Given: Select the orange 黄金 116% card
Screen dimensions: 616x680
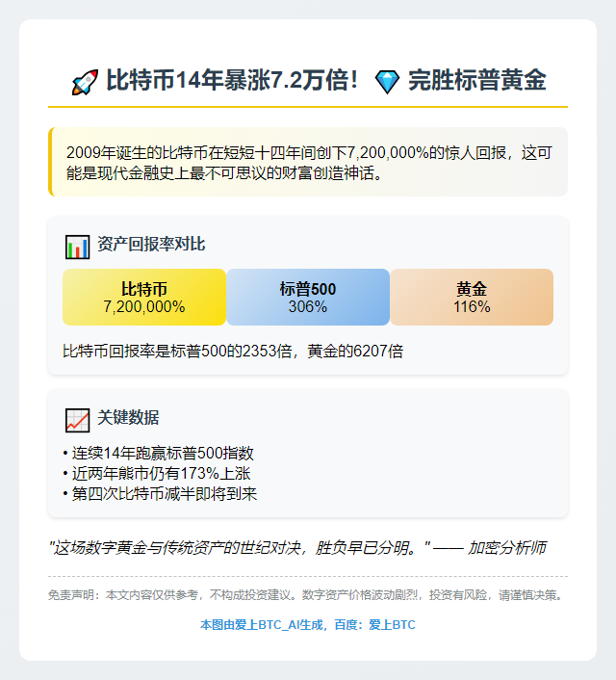Looking at the screenshot, I should click(x=472, y=297).
